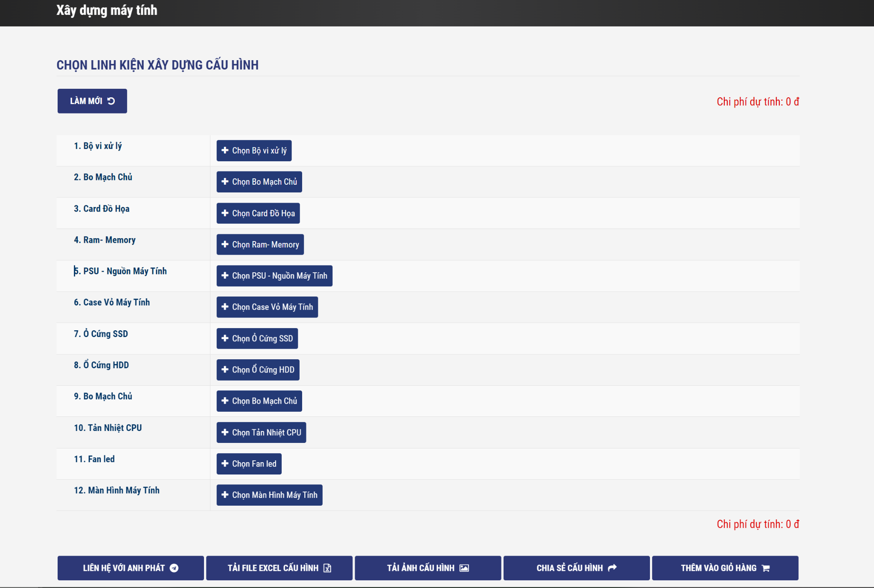Viewport: 874px width, 588px height.
Task: Click plus icon beside Chọn Fan led
Action: (x=225, y=463)
